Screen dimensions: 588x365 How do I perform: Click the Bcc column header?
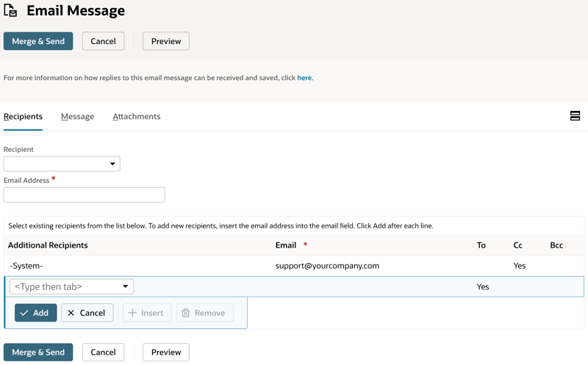(x=556, y=245)
